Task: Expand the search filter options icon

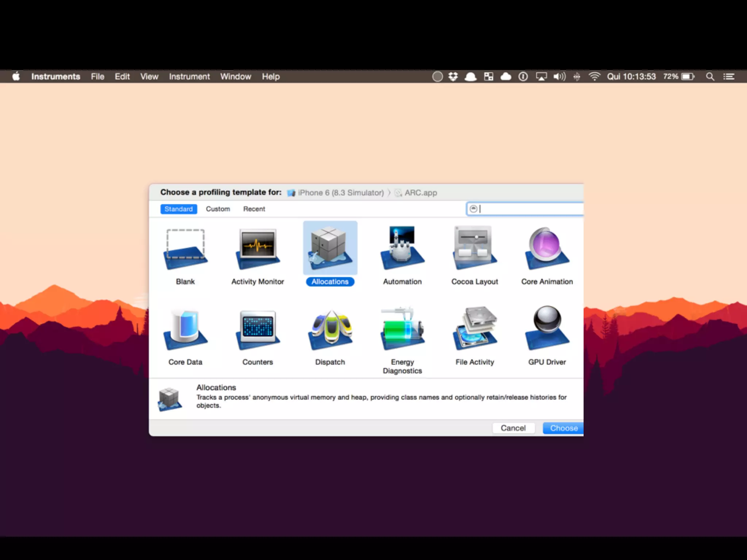Action: coord(473,209)
